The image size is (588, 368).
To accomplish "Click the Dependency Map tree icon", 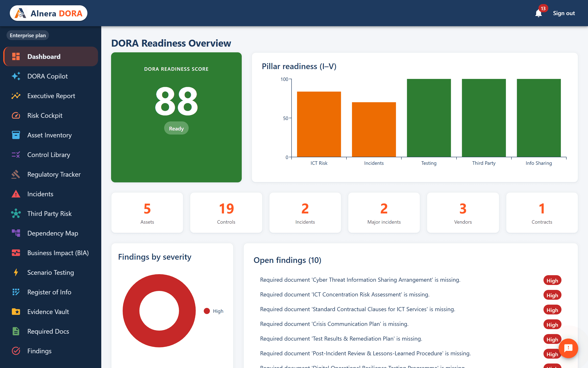I will coord(16,233).
